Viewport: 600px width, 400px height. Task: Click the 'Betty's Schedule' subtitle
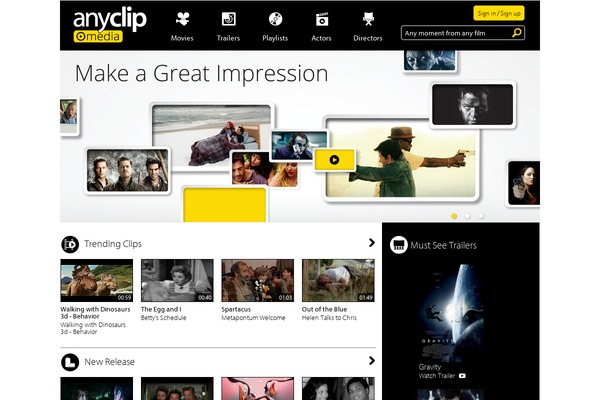coord(163,318)
